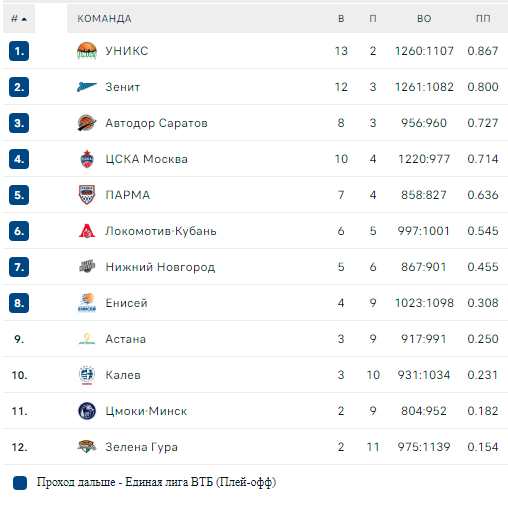Open the Зенит team link
Viewport: 508px width, 505px height.
pyautogui.click(x=123, y=87)
